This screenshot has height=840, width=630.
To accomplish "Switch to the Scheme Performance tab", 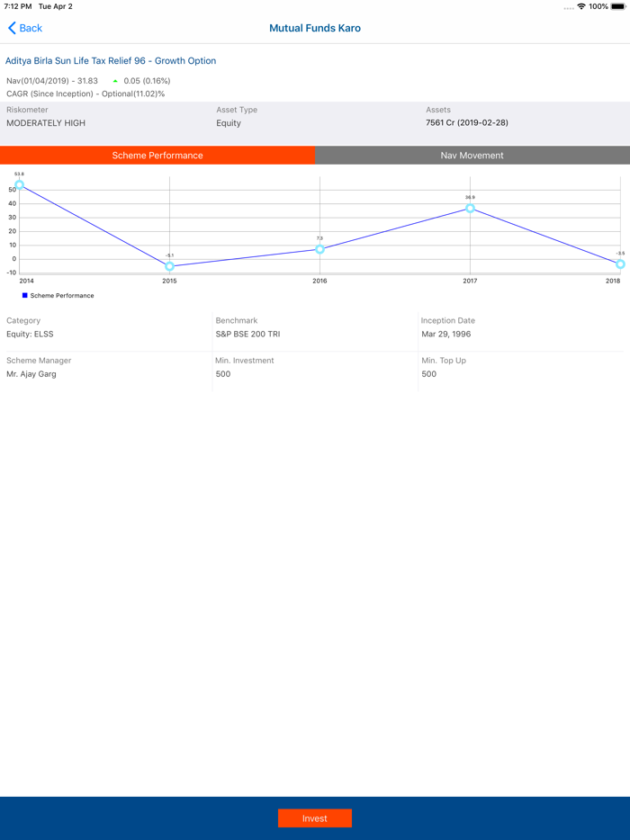I will click(x=157, y=156).
